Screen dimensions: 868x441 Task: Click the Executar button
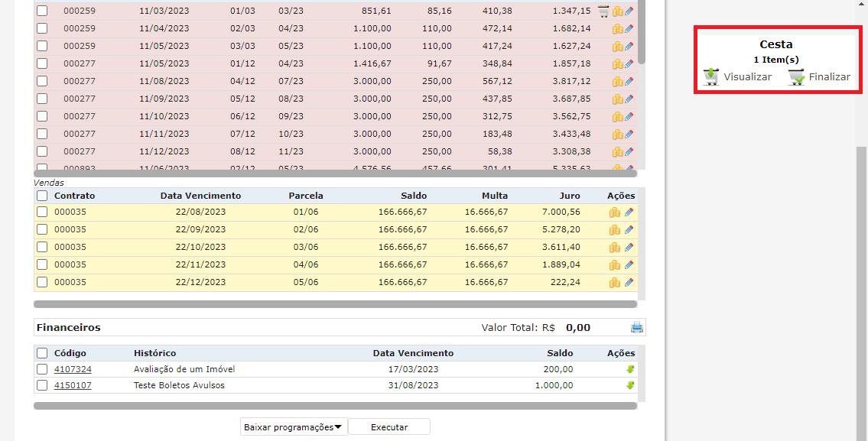pos(389,427)
